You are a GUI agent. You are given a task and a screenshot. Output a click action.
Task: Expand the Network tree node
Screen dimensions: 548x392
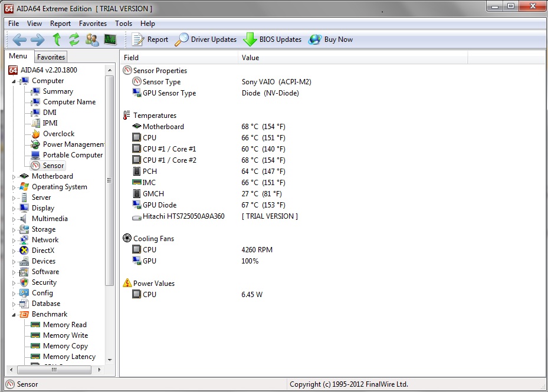point(14,241)
